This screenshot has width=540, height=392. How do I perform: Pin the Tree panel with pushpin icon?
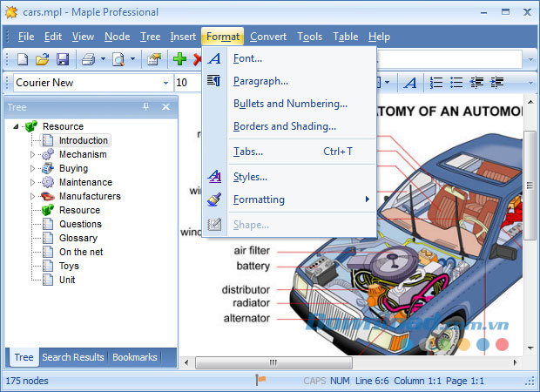coord(146,107)
